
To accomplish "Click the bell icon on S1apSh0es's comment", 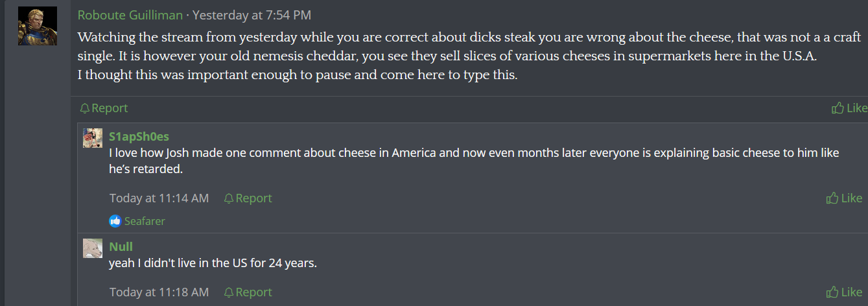I will tap(229, 198).
